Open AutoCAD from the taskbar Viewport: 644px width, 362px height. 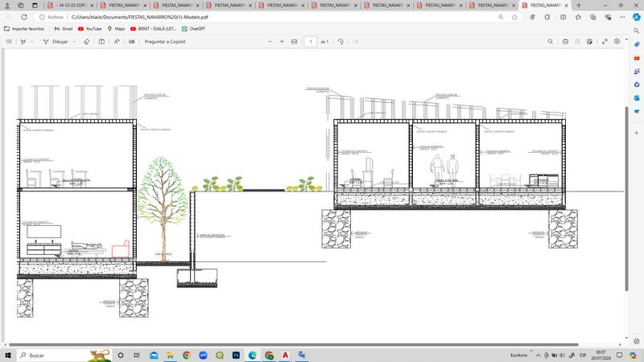[x=285, y=355]
